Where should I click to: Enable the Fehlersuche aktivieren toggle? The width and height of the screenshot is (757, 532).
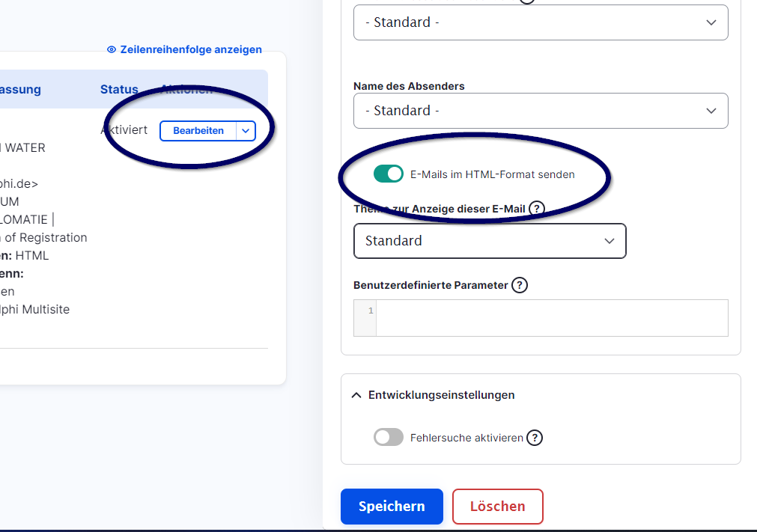(389, 438)
